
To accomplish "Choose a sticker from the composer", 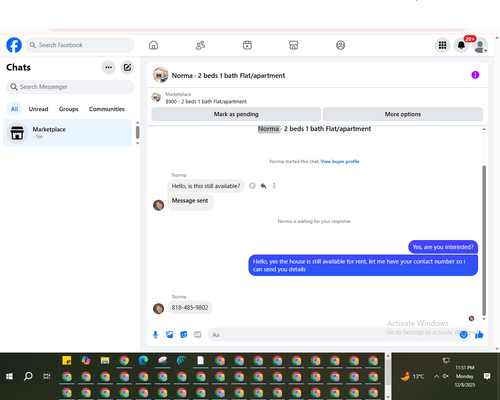I will click(x=184, y=335).
